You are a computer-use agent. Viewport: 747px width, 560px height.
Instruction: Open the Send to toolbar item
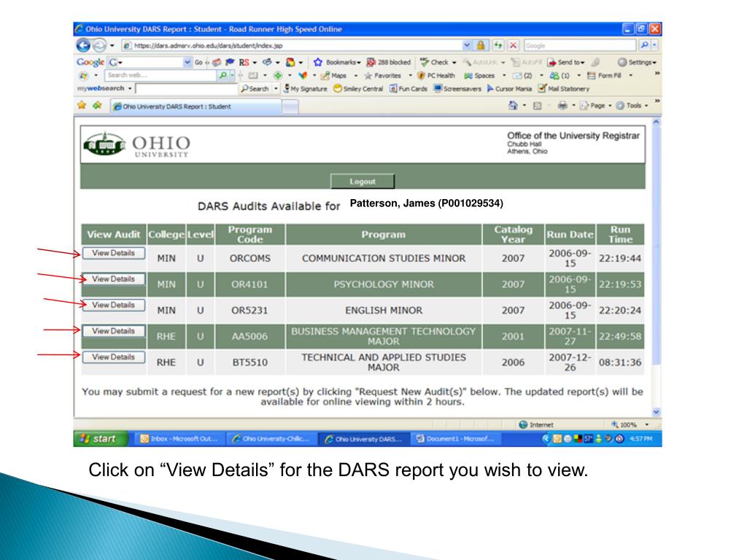565,63
